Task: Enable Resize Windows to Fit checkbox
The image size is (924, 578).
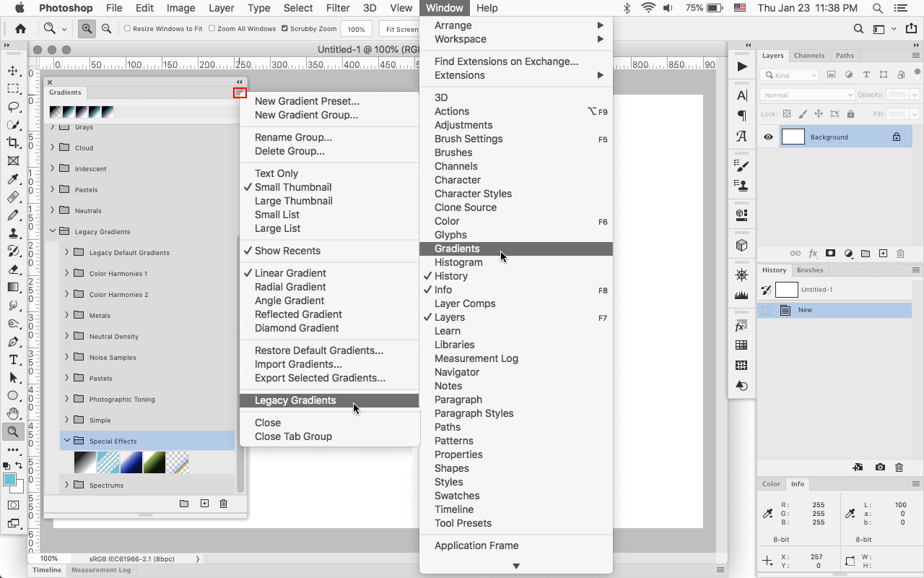Action: (128, 29)
